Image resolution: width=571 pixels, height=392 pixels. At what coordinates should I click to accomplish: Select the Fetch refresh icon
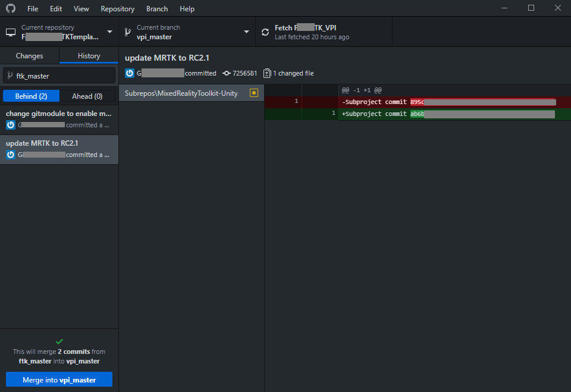pyautogui.click(x=265, y=31)
